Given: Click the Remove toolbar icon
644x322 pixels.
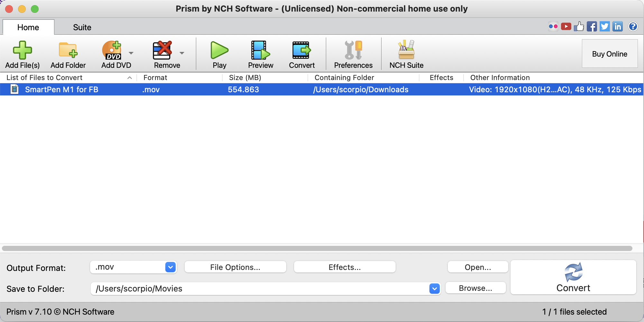Looking at the screenshot, I should (162, 50).
